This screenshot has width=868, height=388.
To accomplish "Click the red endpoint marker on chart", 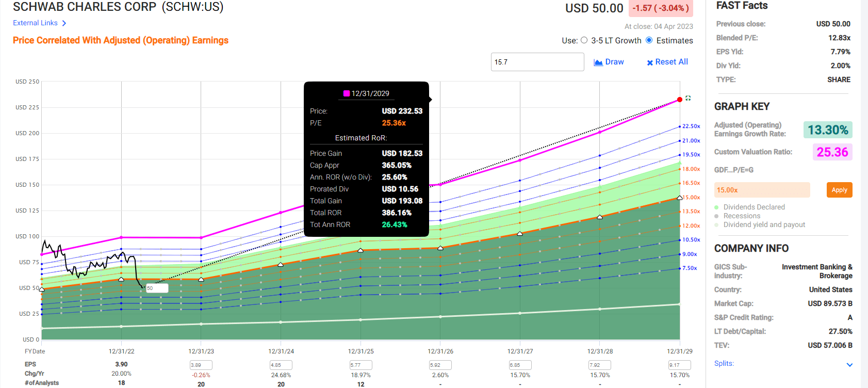I will coord(680,100).
